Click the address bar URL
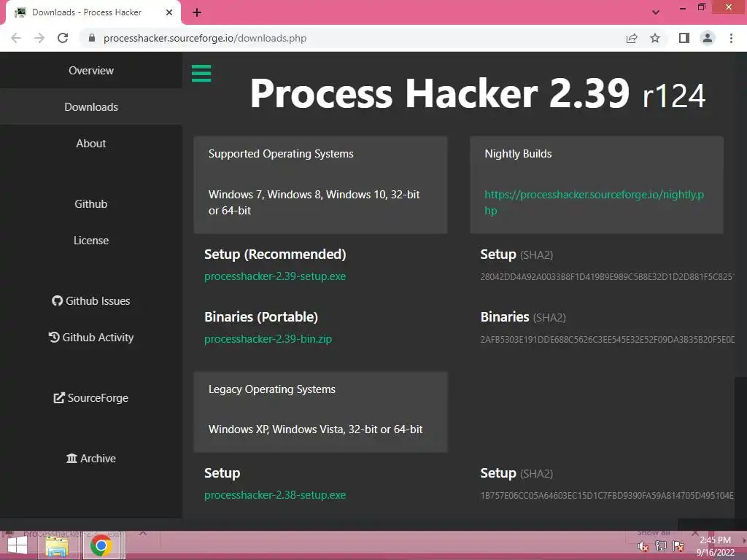Image resolution: width=747 pixels, height=560 pixels. (205, 38)
